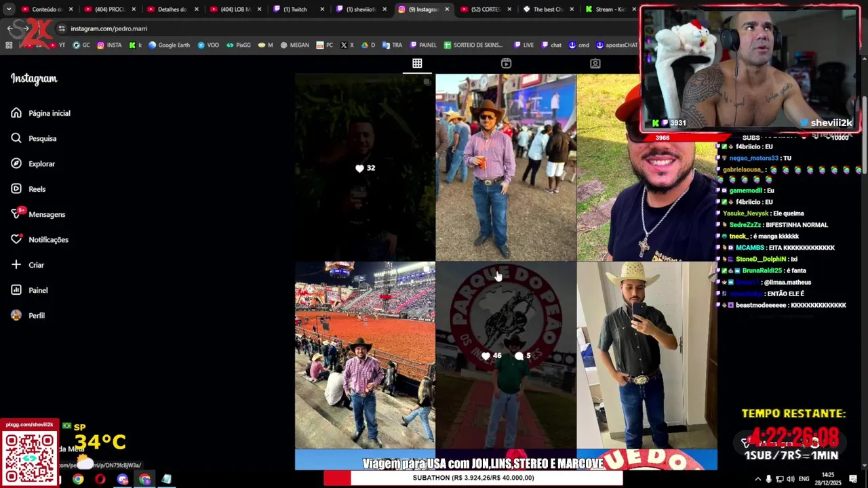868x488 pixels.
Task: Open Pesquisa search in Instagram sidebar
Action: [34, 138]
